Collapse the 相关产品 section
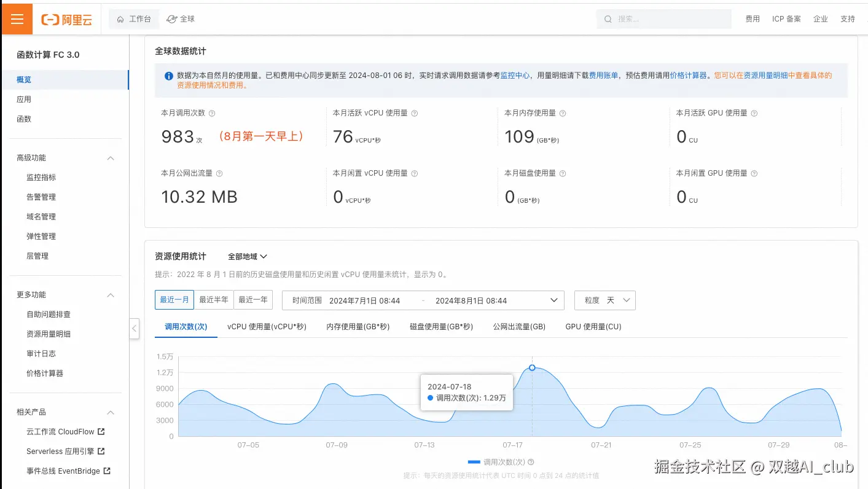Image resolution: width=868 pixels, height=489 pixels. (x=111, y=412)
